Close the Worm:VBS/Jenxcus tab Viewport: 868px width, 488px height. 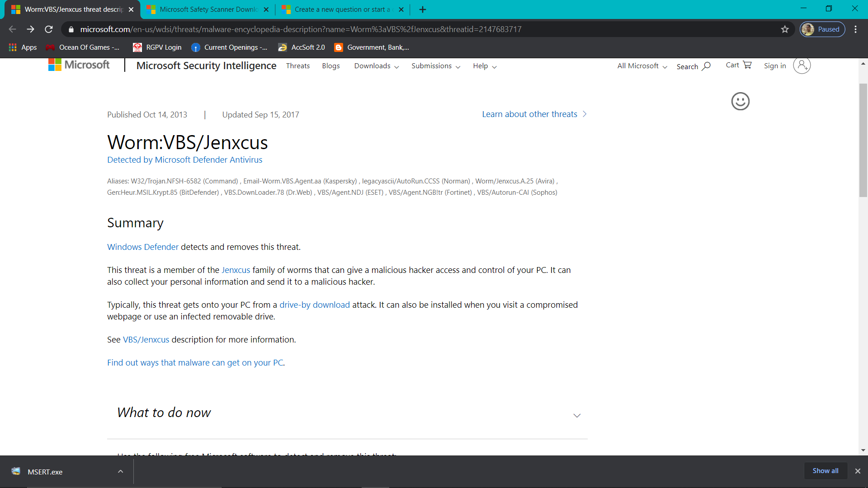tap(131, 9)
